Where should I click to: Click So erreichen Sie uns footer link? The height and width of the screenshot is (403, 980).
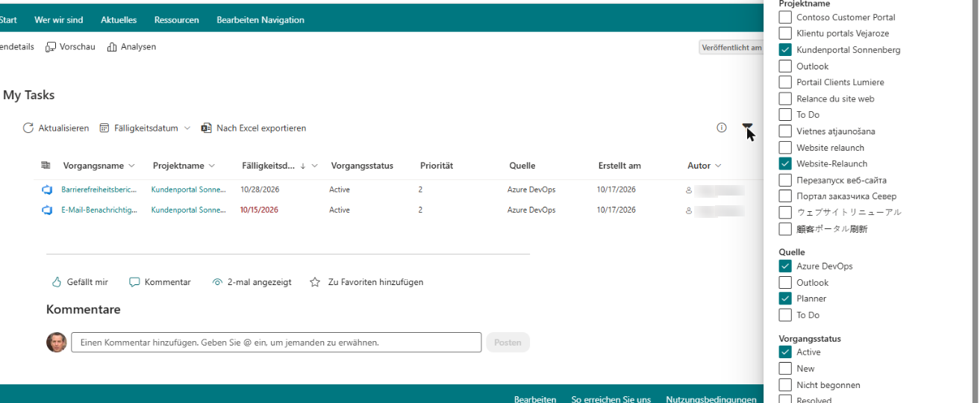pyautogui.click(x=611, y=399)
